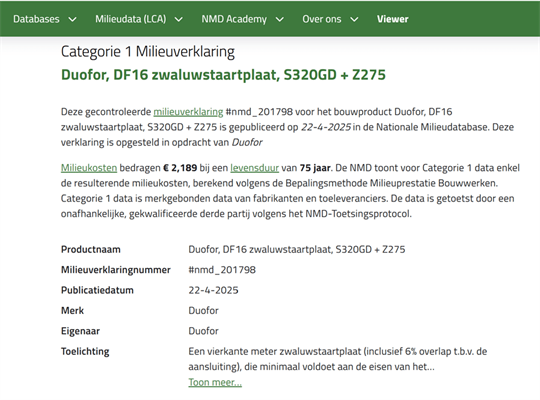540x400 pixels.
Task: Expand the chevron next to Over ons
Action: [354, 19]
